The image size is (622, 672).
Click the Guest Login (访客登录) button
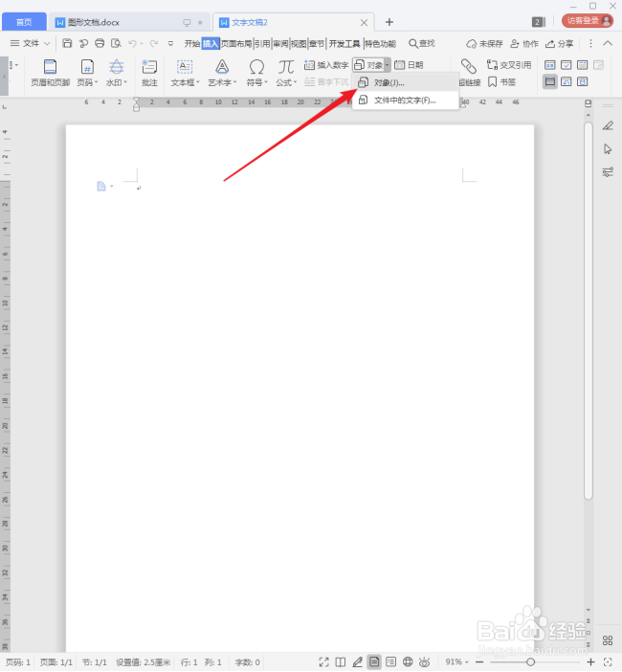[588, 20]
